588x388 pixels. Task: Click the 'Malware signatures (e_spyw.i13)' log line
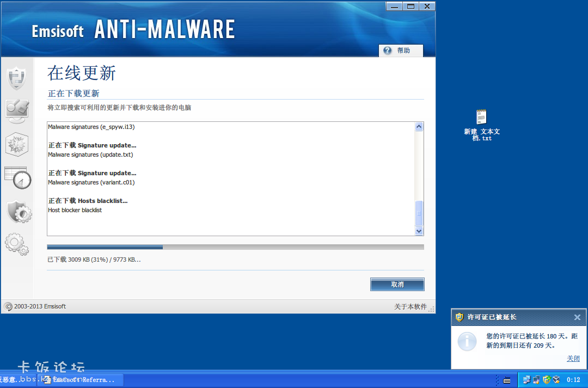(x=91, y=127)
